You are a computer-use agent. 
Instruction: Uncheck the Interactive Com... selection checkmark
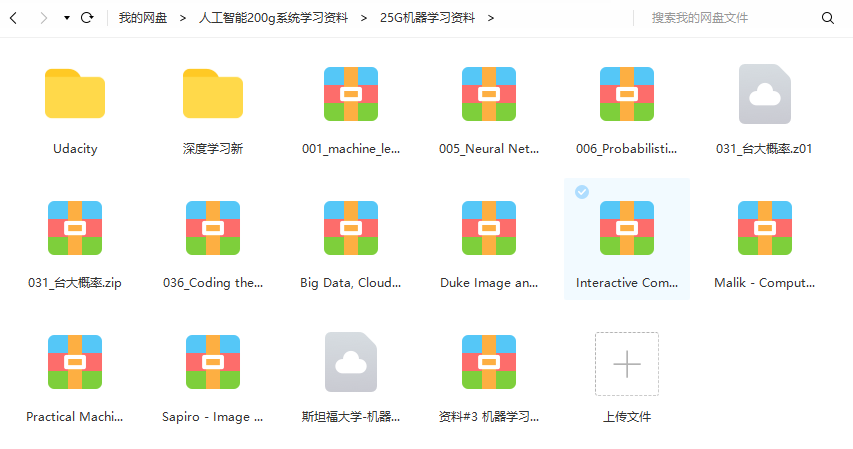click(582, 192)
